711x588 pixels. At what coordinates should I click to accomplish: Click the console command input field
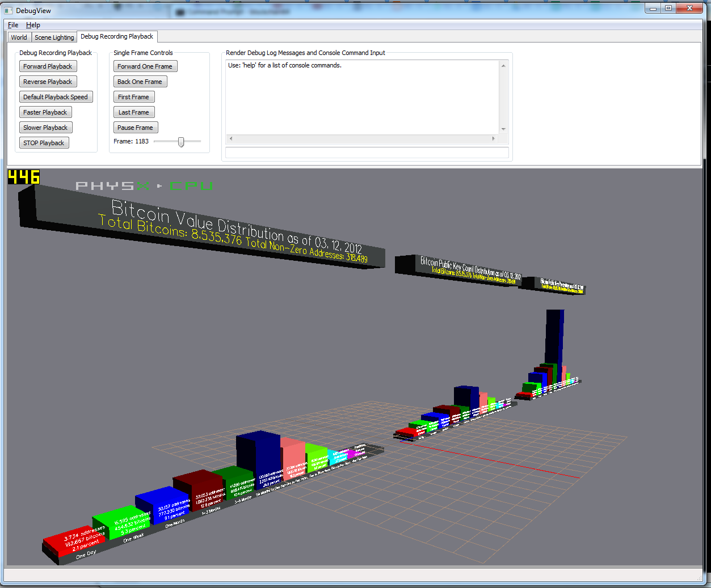pos(367,152)
